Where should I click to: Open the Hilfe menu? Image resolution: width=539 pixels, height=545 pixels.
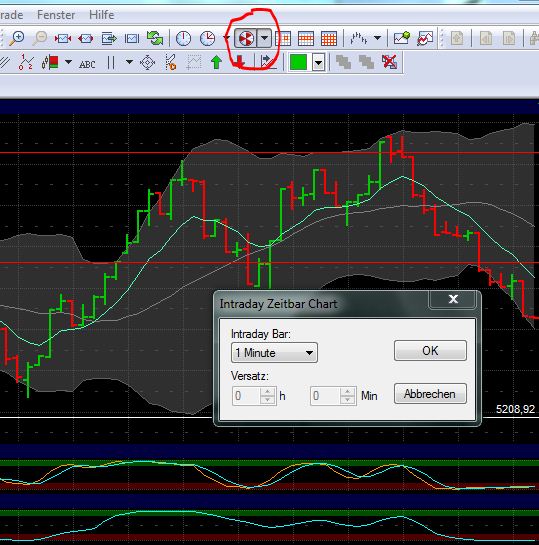(x=101, y=15)
